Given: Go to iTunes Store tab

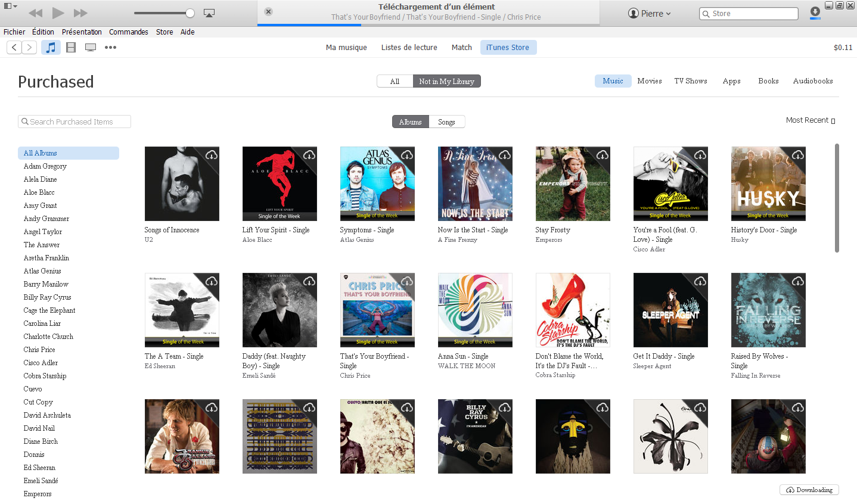Looking at the screenshot, I should click(508, 48).
